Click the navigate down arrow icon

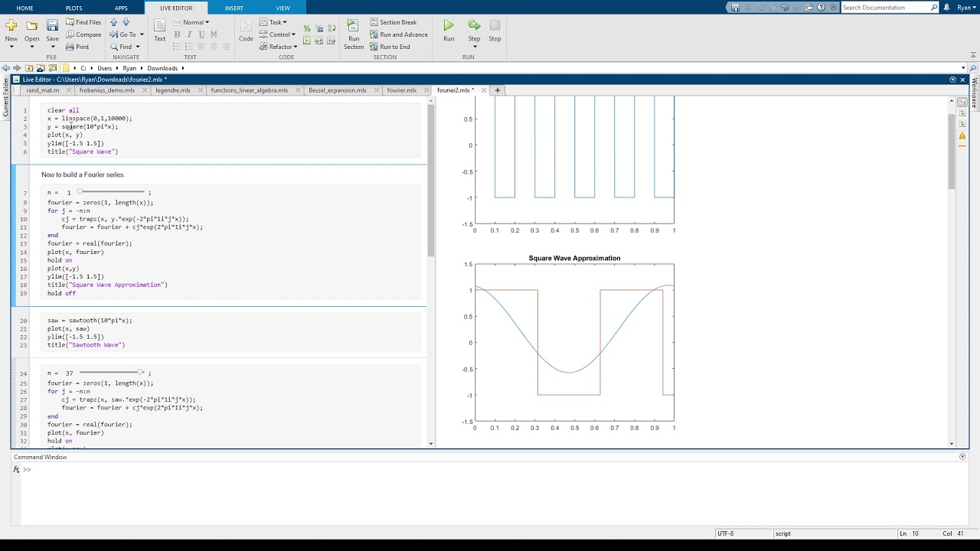[126, 22]
